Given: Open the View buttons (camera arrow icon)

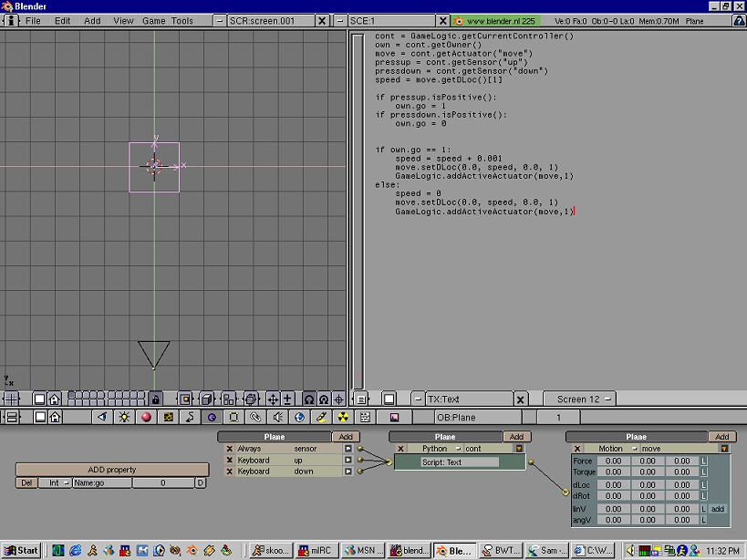Looking at the screenshot, I should tap(102, 418).
